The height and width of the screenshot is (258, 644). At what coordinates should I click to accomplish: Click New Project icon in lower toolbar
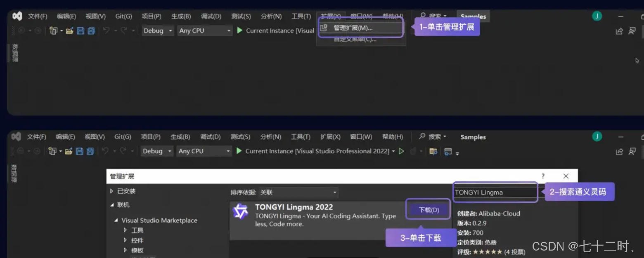coord(52,151)
